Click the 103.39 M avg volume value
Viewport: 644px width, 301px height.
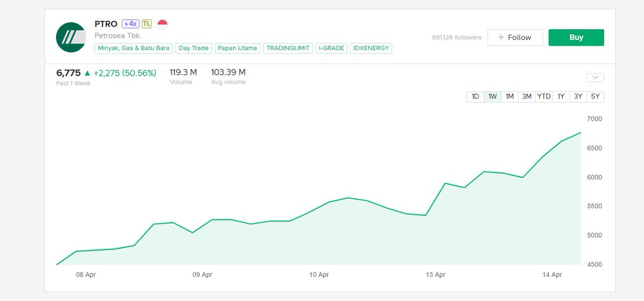(229, 72)
